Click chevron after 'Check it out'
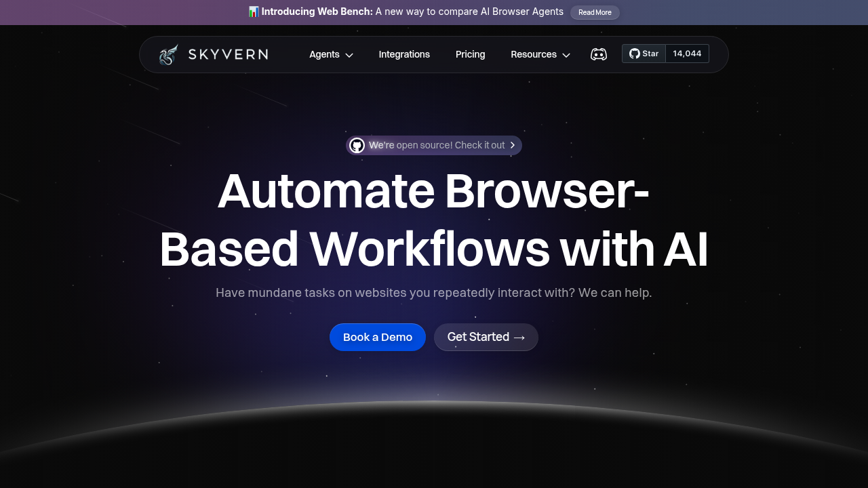 pos(513,145)
